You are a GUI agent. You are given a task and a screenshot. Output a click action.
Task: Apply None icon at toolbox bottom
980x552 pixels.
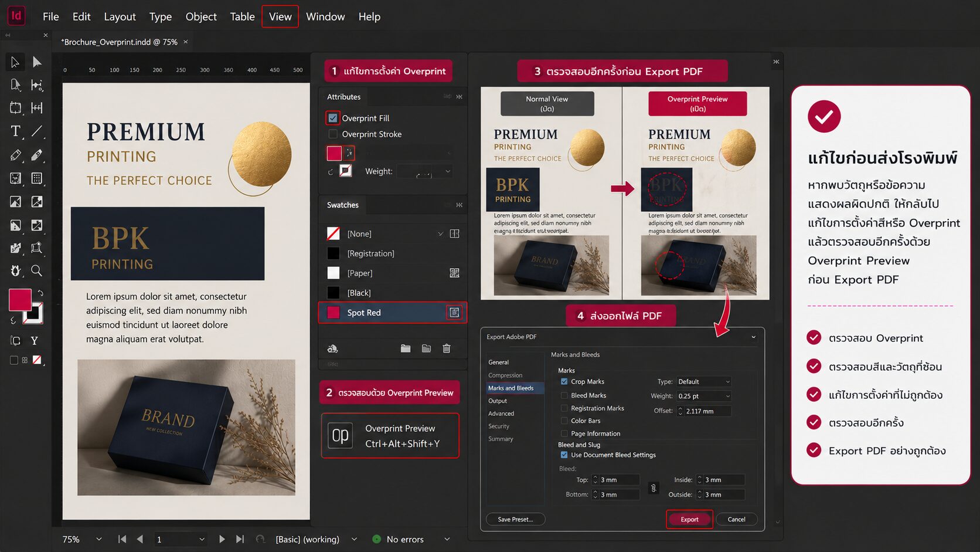pyautogui.click(x=37, y=360)
